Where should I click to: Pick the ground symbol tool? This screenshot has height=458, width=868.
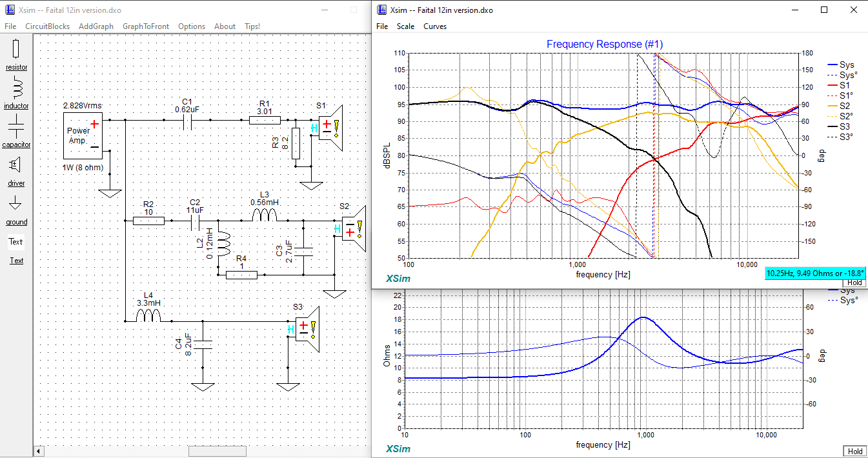point(15,203)
